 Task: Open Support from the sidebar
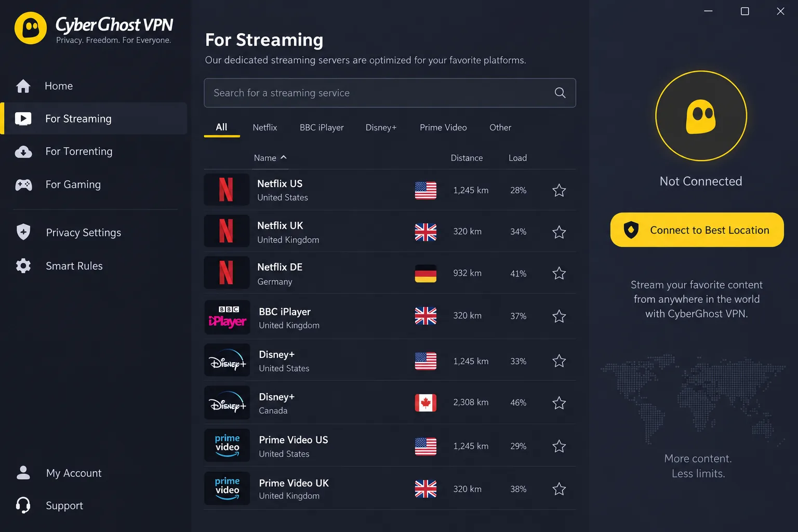pyautogui.click(x=64, y=506)
